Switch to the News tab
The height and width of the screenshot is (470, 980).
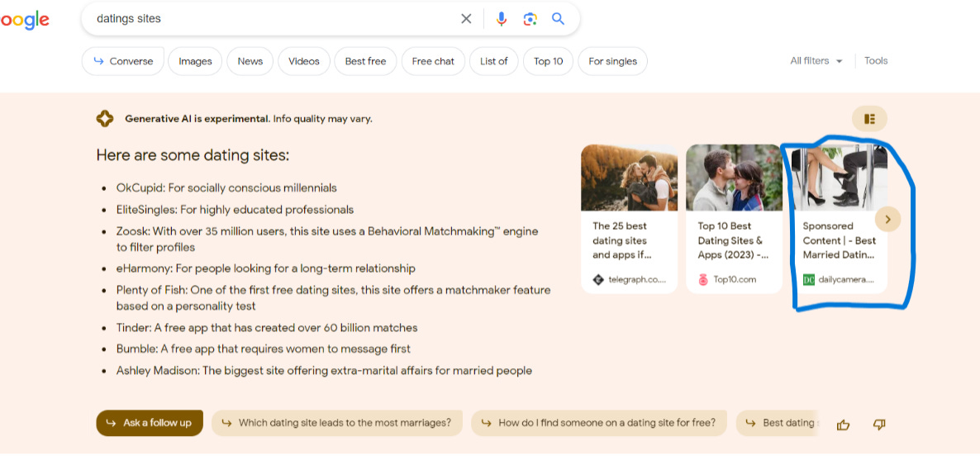coord(250,61)
